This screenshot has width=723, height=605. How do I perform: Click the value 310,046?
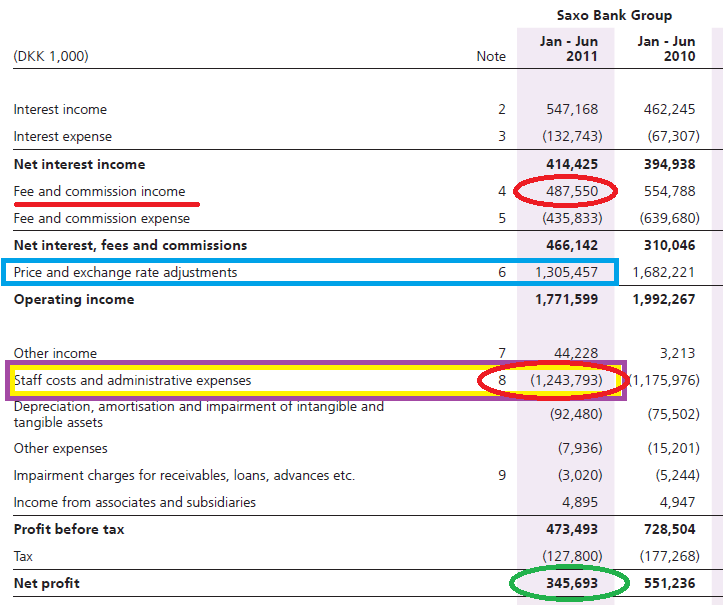point(670,245)
